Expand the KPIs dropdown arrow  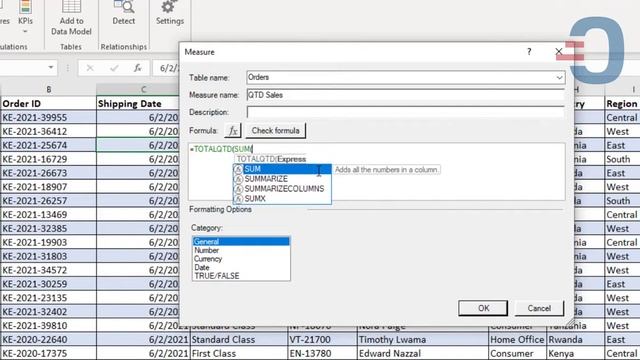pyautogui.click(x=25, y=31)
